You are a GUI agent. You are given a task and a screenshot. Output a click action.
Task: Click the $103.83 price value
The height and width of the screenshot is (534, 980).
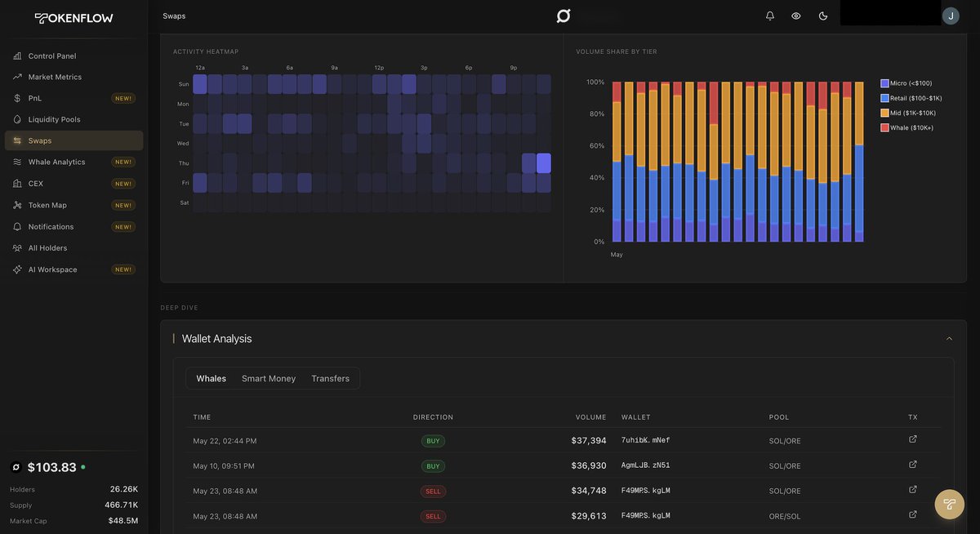click(x=51, y=467)
